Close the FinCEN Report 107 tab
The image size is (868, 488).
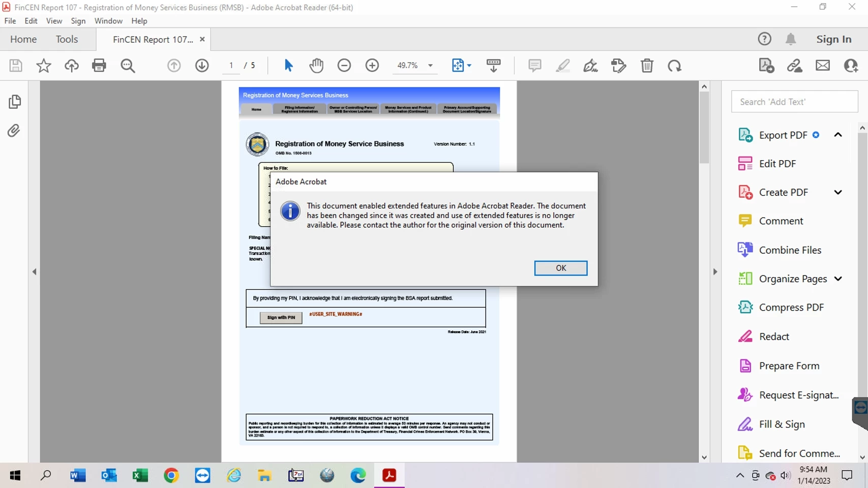[x=202, y=39]
